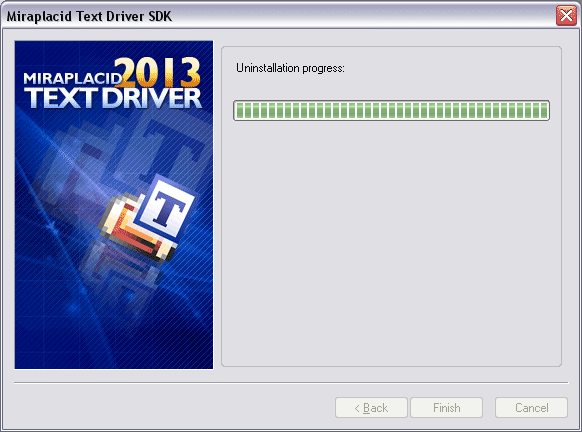Click the Cancel button
The width and height of the screenshot is (582, 432).
click(531, 408)
